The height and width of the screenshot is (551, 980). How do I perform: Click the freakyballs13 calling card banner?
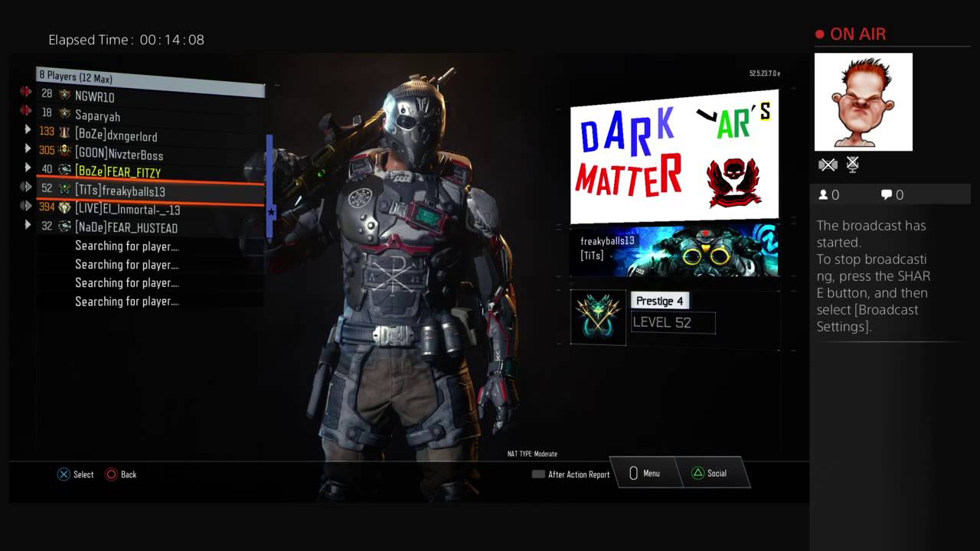coord(675,250)
